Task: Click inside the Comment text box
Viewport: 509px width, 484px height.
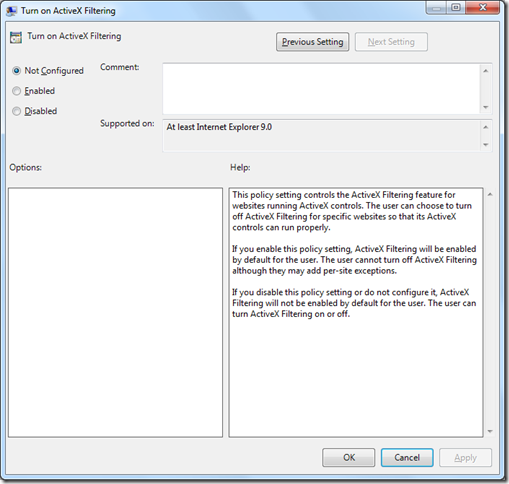Action: point(321,89)
